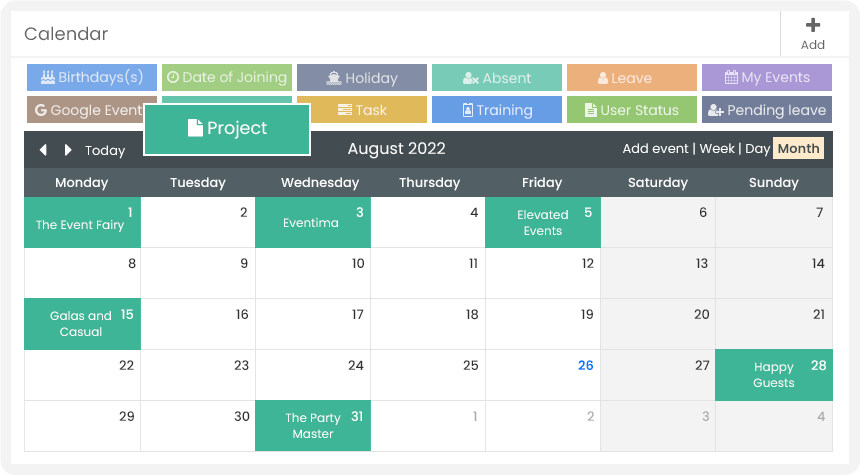
Task: Toggle the Training filter
Action: pyautogui.click(x=497, y=110)
